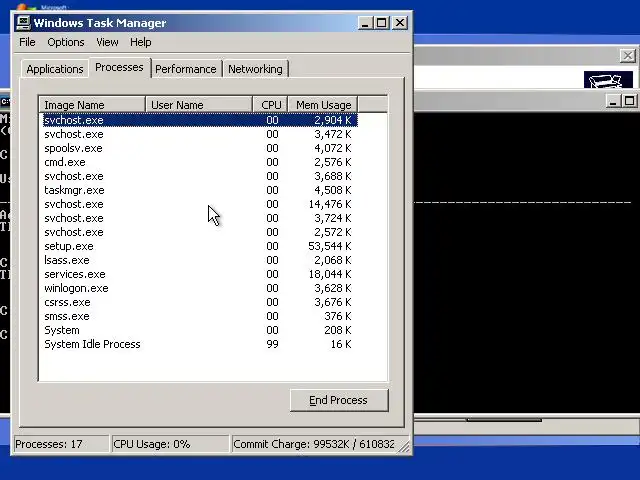Click the CPU value 99

272,344
